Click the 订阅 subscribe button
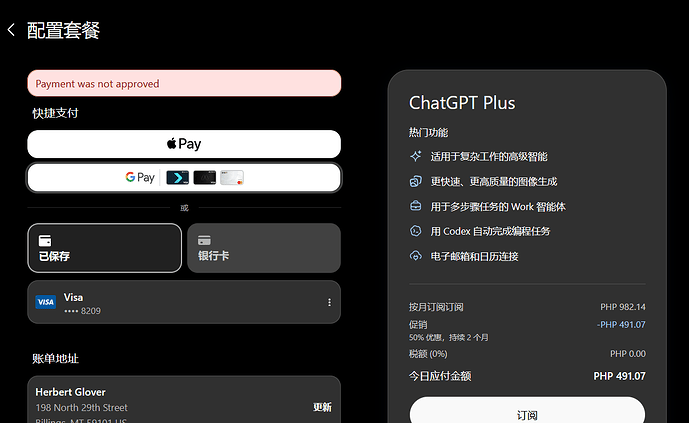Image resolution: width=689 pixels, height=423 pixels. [x=527, y=413]
